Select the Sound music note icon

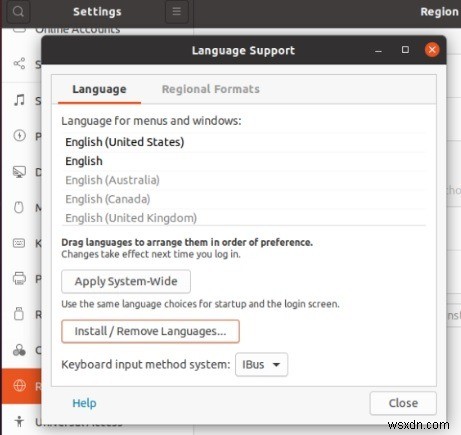coord(19,100)
